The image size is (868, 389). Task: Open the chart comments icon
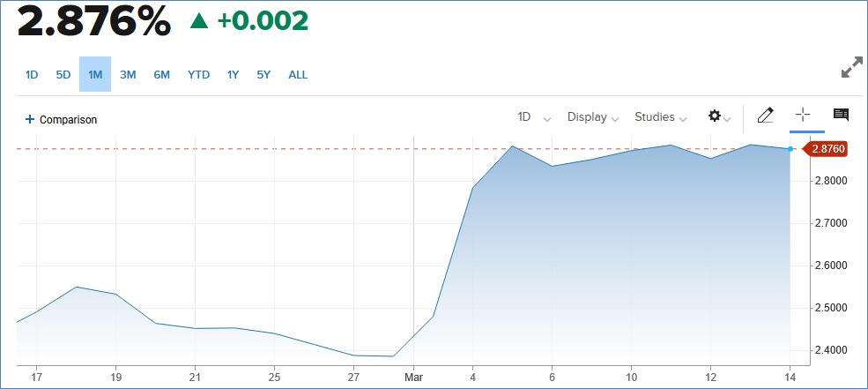click(x=841, y=116)
